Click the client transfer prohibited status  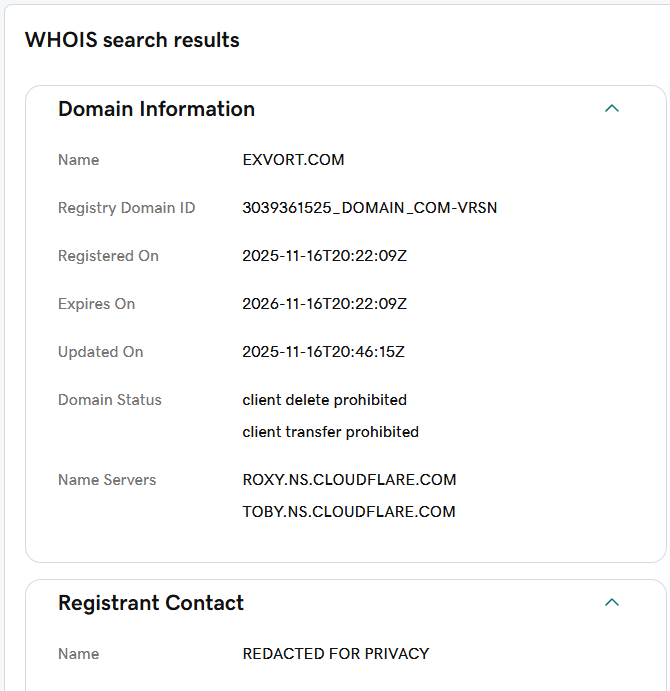pyautogui.click(x=330, y=432)
